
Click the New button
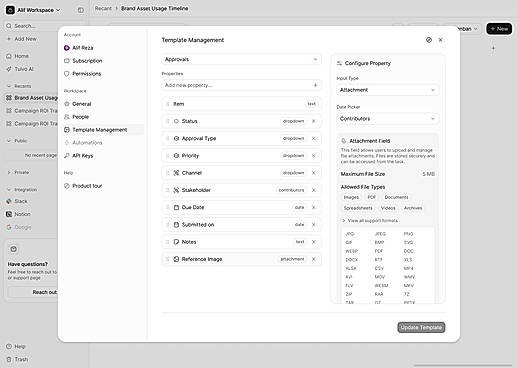coord(499,29)
